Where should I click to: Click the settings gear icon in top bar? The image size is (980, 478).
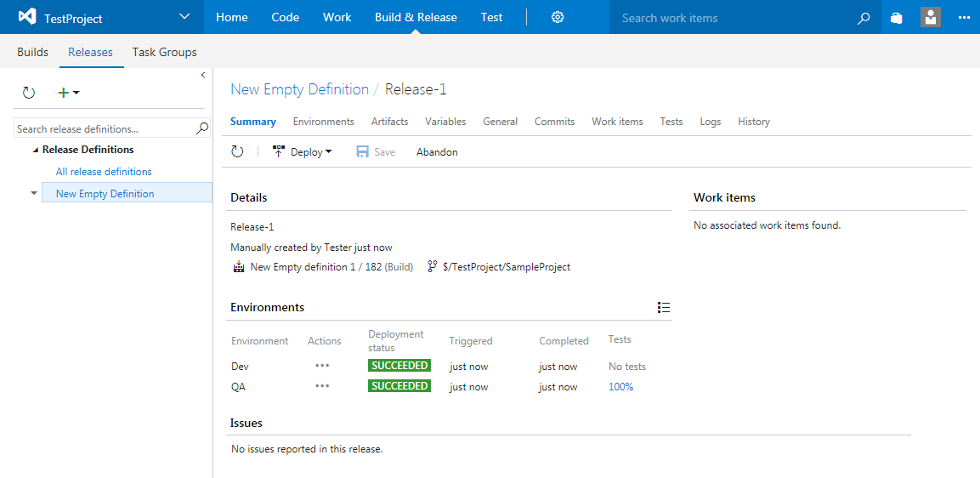pyautogui.click(x=558, y=17)
